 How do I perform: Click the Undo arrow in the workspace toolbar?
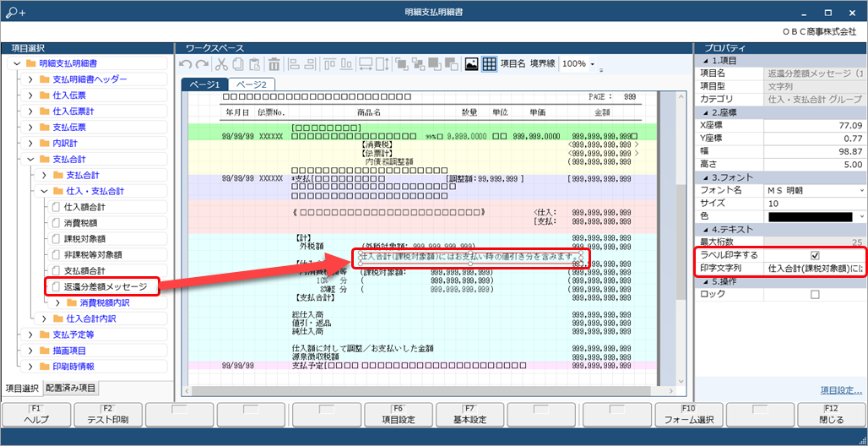pos(186,64)
